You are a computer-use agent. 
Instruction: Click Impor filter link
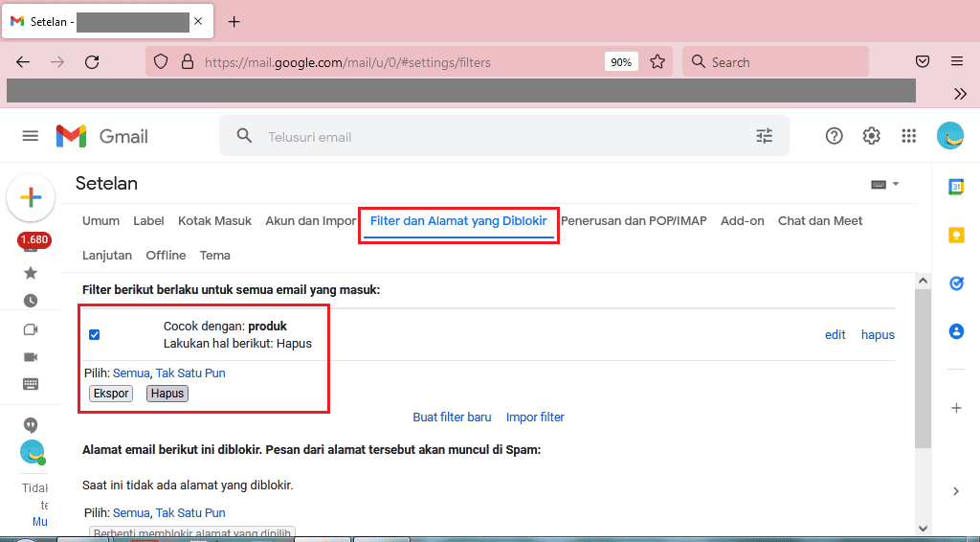tap(535, 417)
